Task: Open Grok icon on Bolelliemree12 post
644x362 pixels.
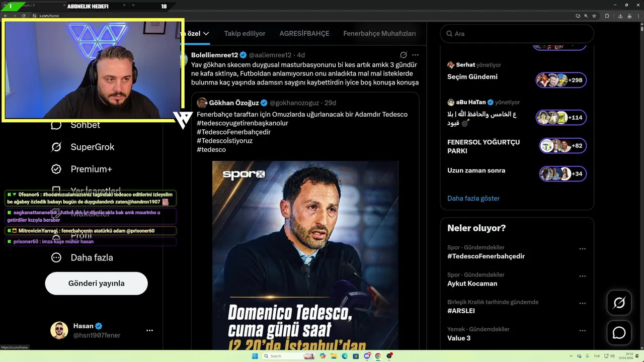Action: coord(404,55)
